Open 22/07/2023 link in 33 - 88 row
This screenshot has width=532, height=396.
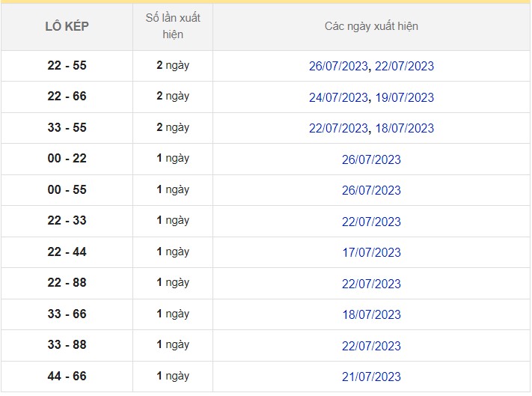tap(371, 346)
